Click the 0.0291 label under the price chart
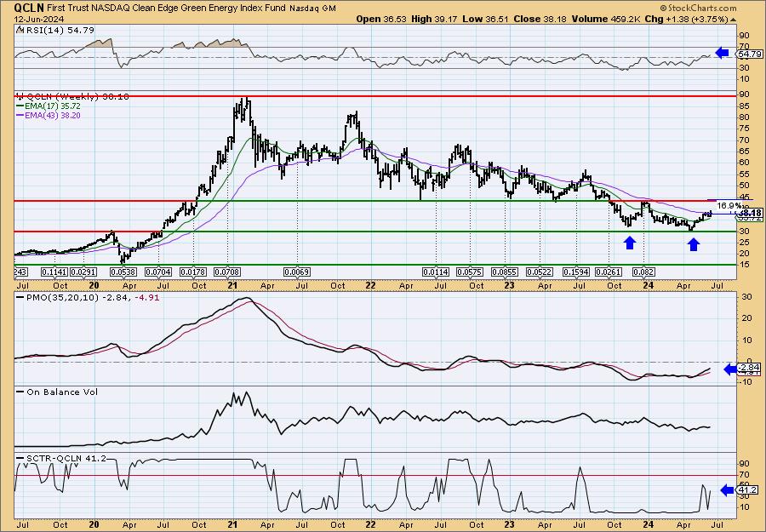The height and width of the screenshot is (532, 766). (x=83, y=272)
